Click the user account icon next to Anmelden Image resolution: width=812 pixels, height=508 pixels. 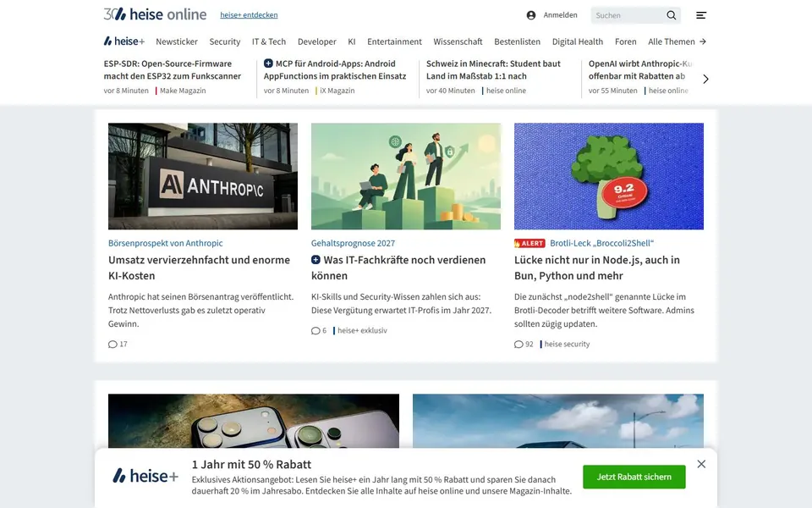[531, 15]
